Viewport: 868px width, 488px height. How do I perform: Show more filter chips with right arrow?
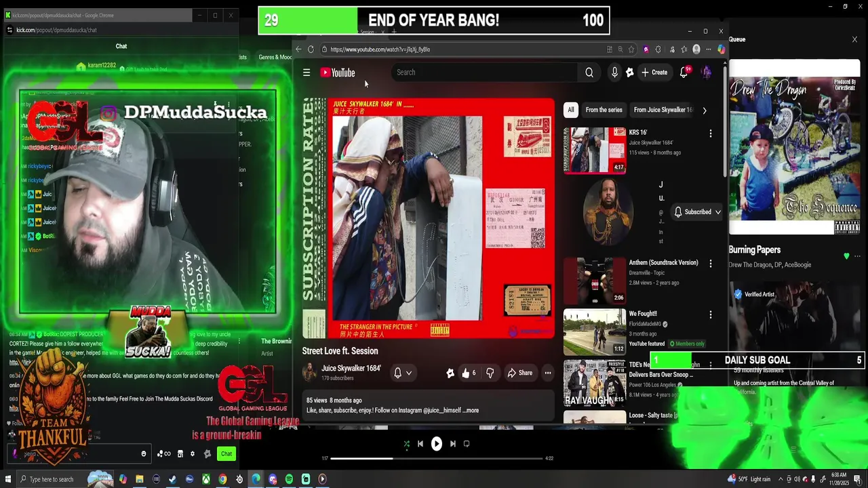point(705,110)
